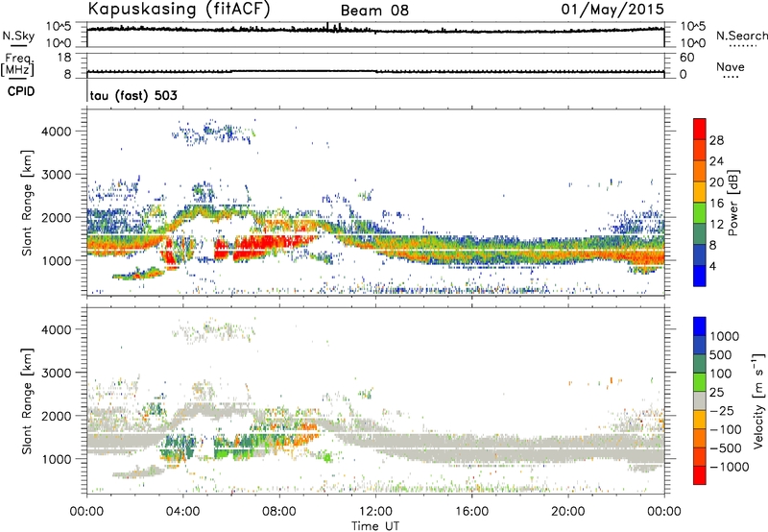Click the 'tau (fast) 503' text
The width and height of the screenshot is (768, 532).
click(x=133, y=95)
